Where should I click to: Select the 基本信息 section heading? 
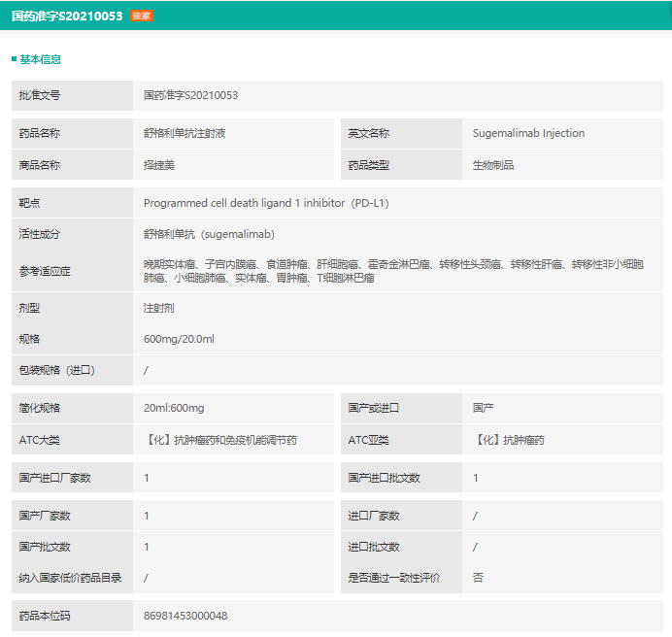tap(40, 59)
